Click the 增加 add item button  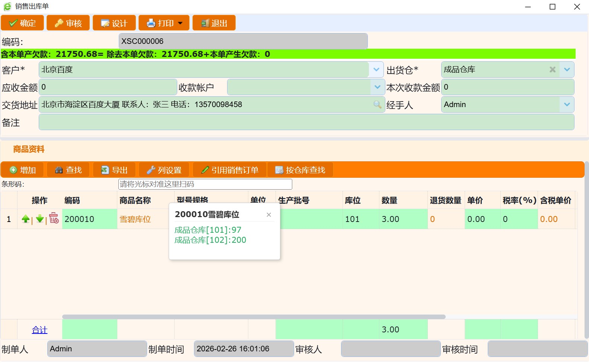[22, 170]
